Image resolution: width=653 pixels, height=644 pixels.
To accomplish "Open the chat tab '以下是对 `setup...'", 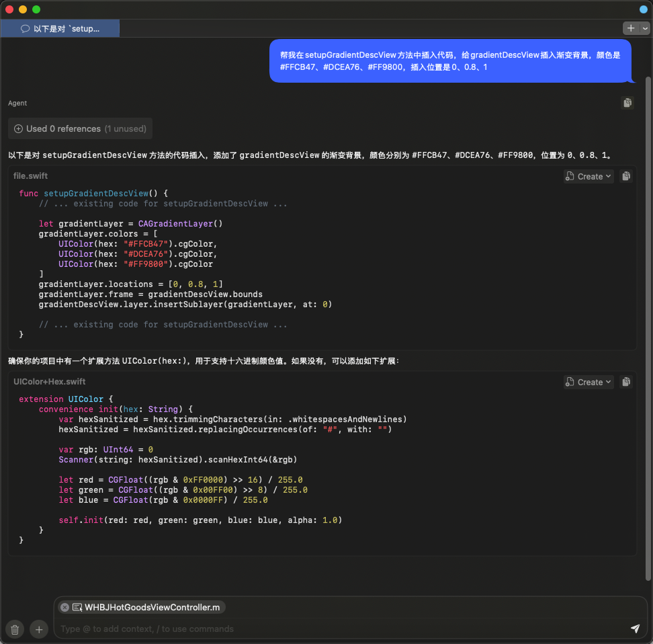I will 60,28.
